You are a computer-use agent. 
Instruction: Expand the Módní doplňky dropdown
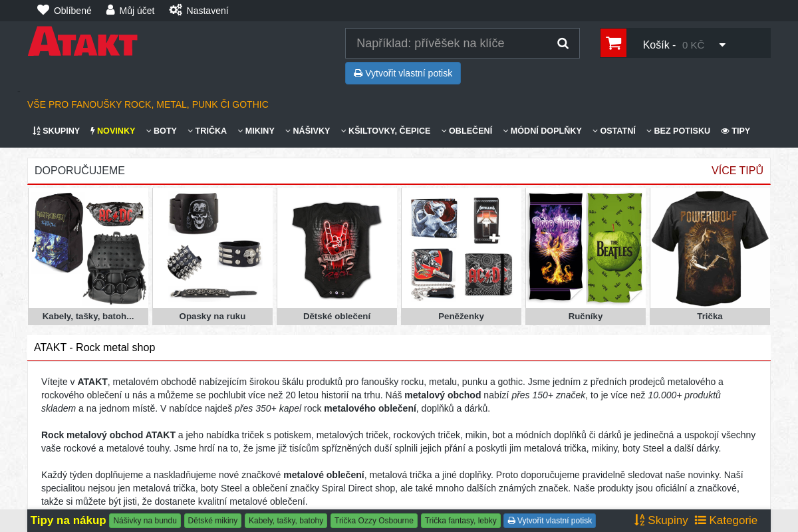(x=542, y=131)
